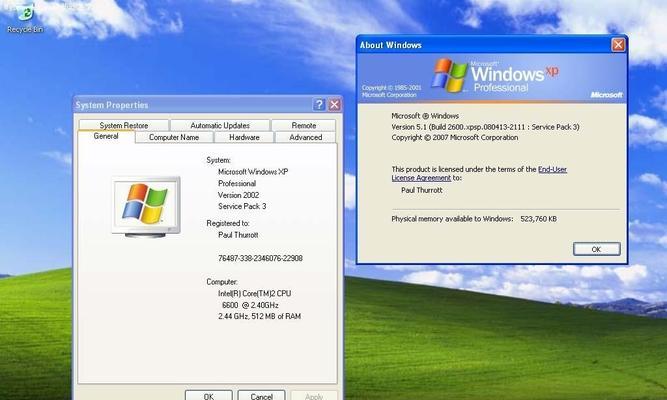This screenshot has width=667, height=400.
Task: Click the 'Paul Thurrott' name in About Windows
Action: pyautogui.click(x=422, y=190)
